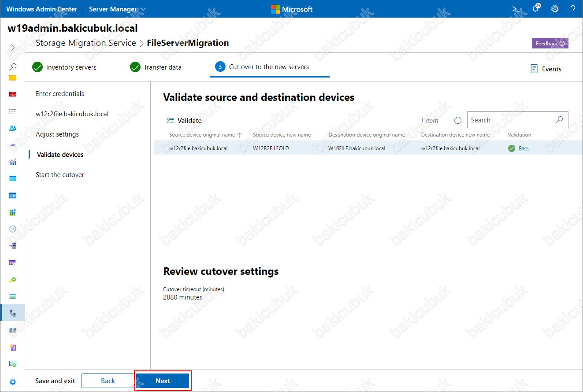This screenshot has width=583, height=392.
Task: Open Start the cutover step
Action: point(60,175)
